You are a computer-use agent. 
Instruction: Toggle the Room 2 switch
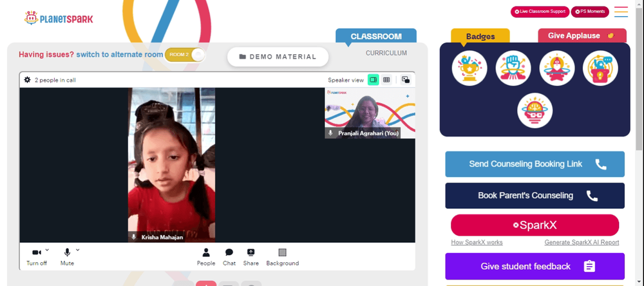click(185, 55)
